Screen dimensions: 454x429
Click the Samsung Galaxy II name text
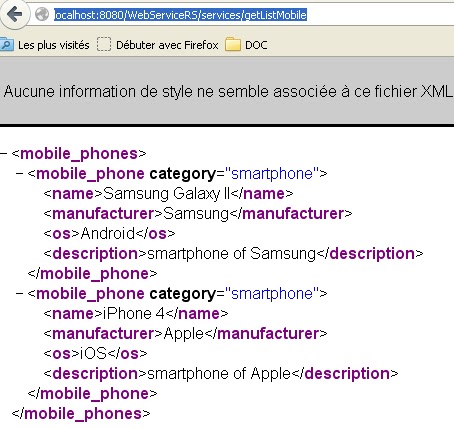pos(166,194)
